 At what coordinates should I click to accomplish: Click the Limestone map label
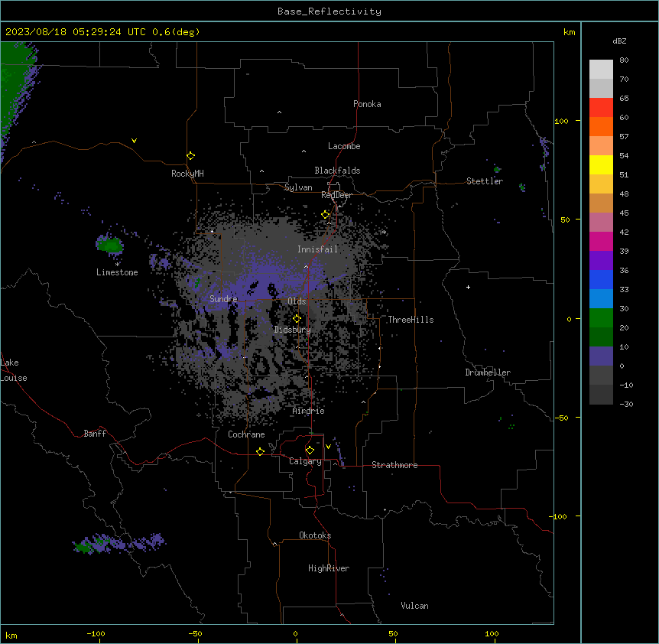[117, 272]
